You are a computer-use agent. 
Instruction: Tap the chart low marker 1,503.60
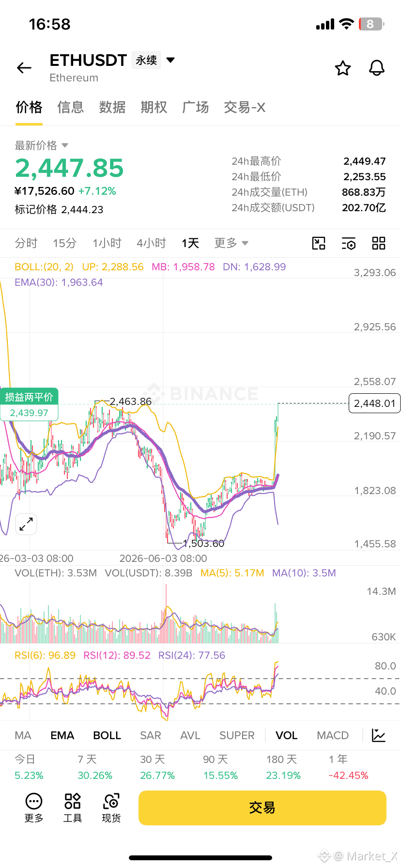203,543
